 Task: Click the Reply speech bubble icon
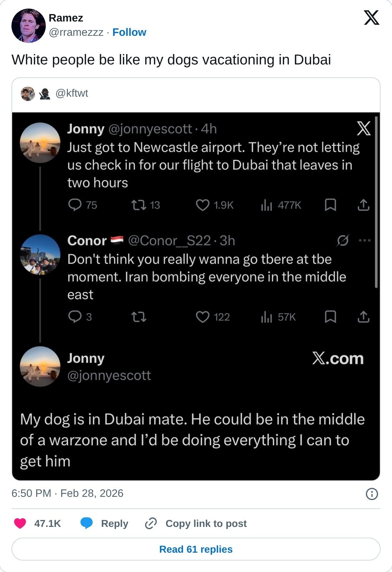tap(87, 523)
